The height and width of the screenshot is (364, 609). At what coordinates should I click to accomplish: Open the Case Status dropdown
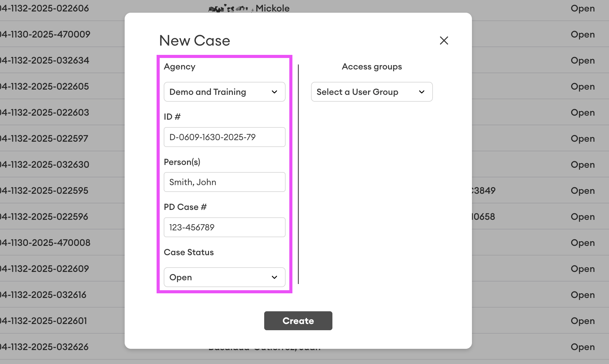click(224, 277)
